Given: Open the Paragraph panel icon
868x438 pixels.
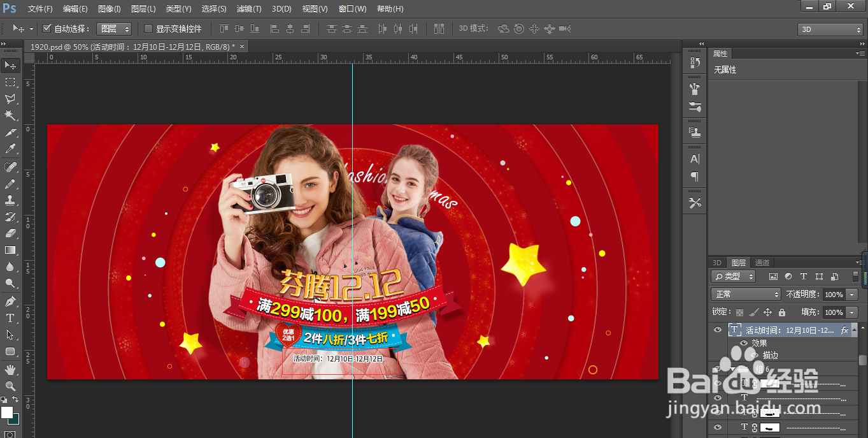Looking at the screenshot, I should click(695, 177).
